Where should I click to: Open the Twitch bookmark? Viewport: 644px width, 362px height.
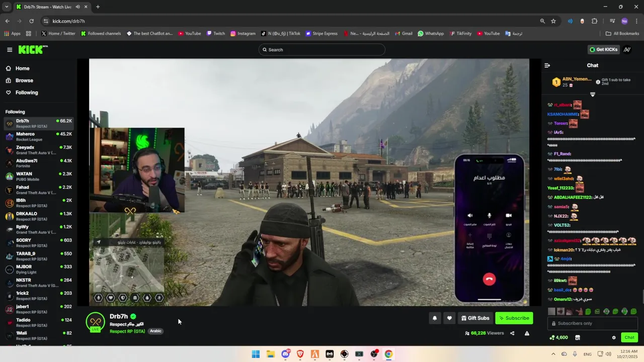point(215,34)
